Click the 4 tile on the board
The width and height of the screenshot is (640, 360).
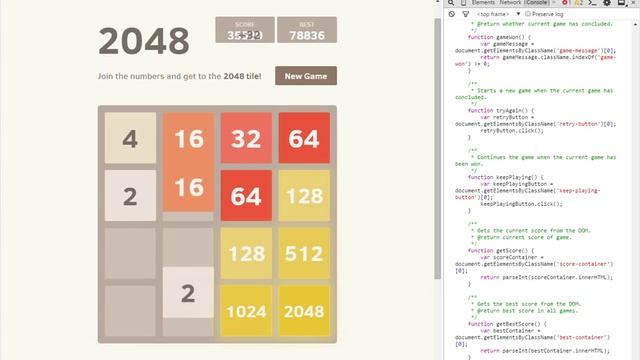(x=130, y=138)
